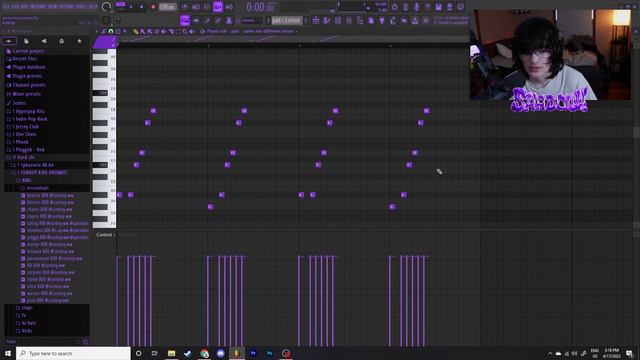Select the piano roll Select tool
The image size is (640, 360).
tap(178, 31)
